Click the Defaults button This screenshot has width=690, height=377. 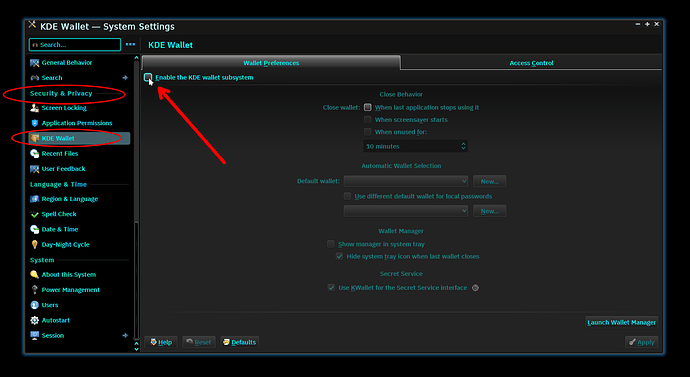coord(239,342)
